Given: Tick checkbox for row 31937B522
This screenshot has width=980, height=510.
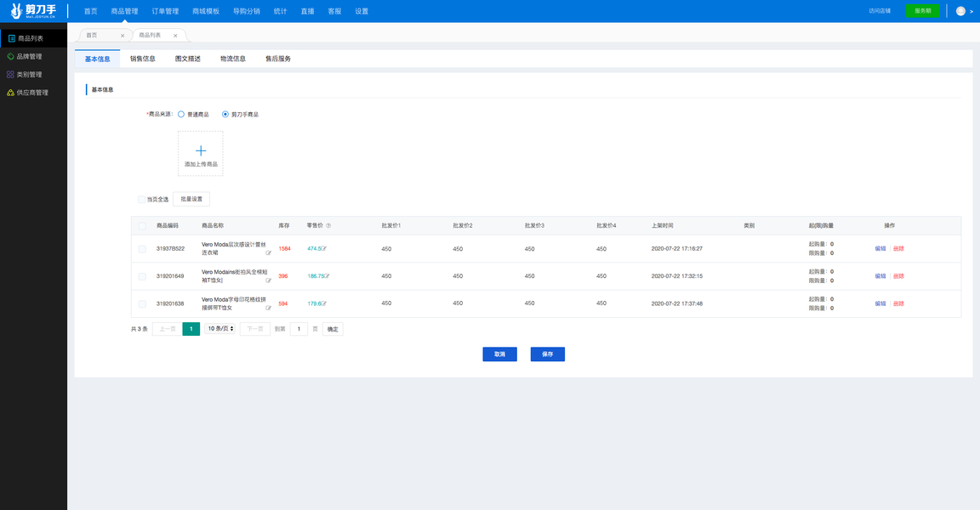Looking at the screenshot, I should (x=142, y=249).
